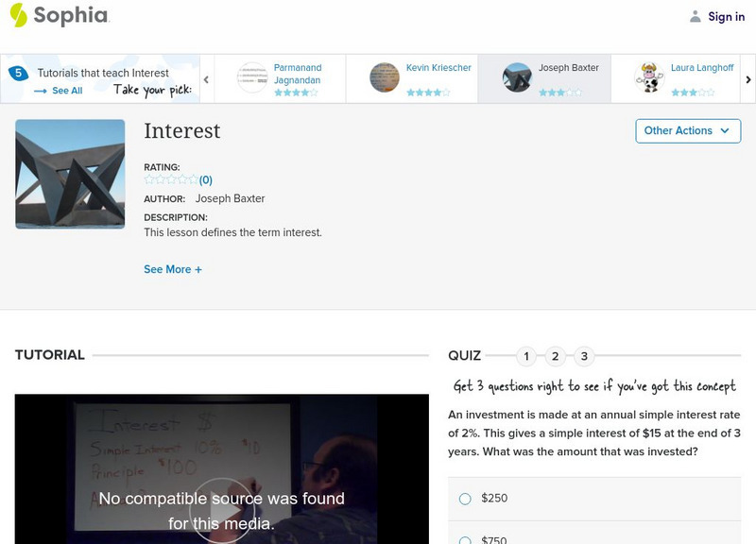Click the Tutorials that teach Interest text
This screenshot has width=756, height=544.
(103, 74)
